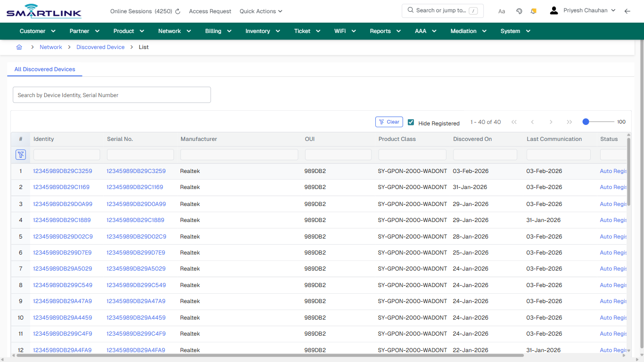644x362 pixels.
Task: Click the Manufacturer column filter field
Action: point(239,154)
